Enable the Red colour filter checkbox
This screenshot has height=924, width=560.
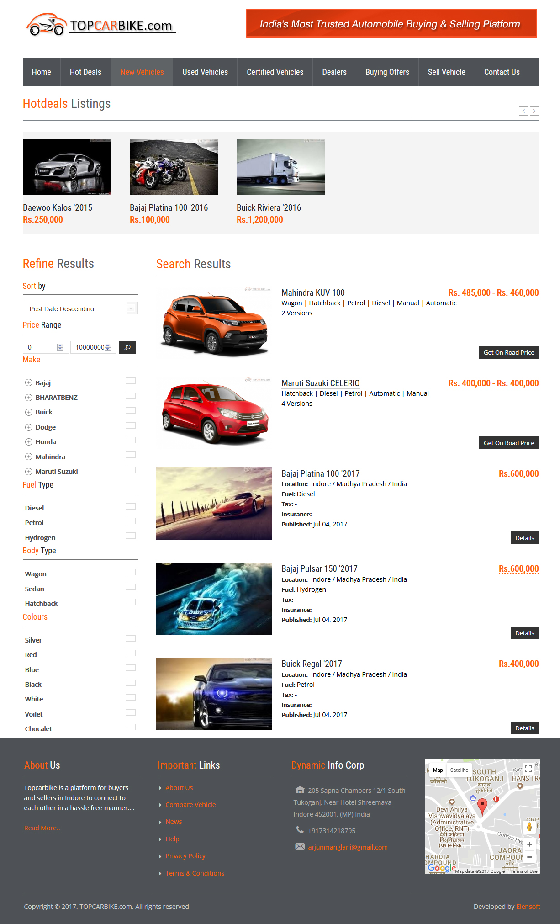(x=131, y=653)
